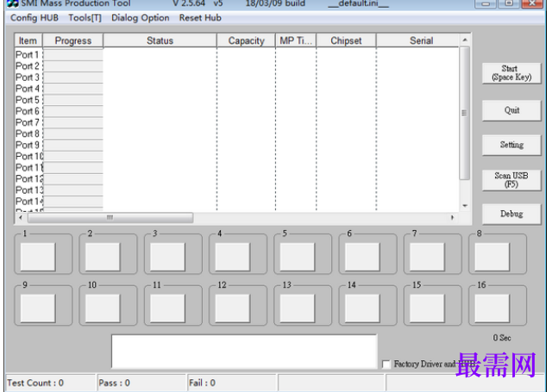Select the Port 11 row
552x392 pixels.
pyautogui.click(x=236, y=167)
